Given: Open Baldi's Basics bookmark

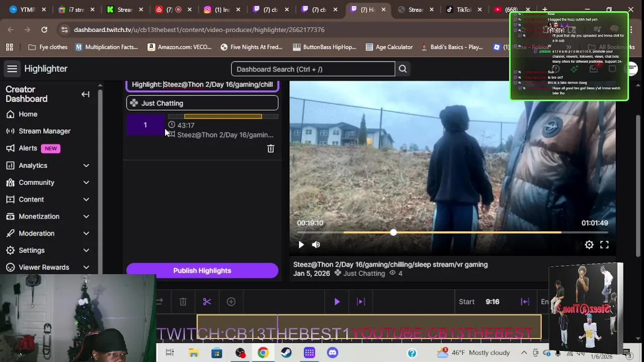Looking at the screenshot, I should coord(451,47).
